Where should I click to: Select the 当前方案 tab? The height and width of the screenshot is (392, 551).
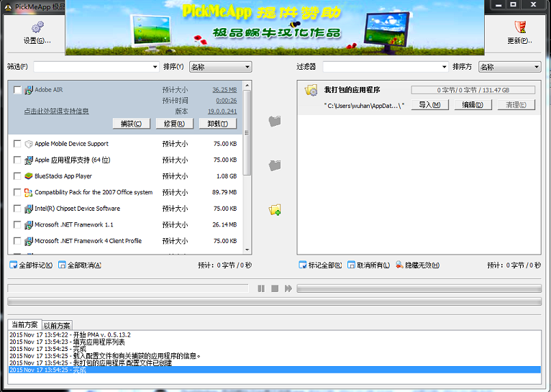pyautogui.click(x=24, y=325)
